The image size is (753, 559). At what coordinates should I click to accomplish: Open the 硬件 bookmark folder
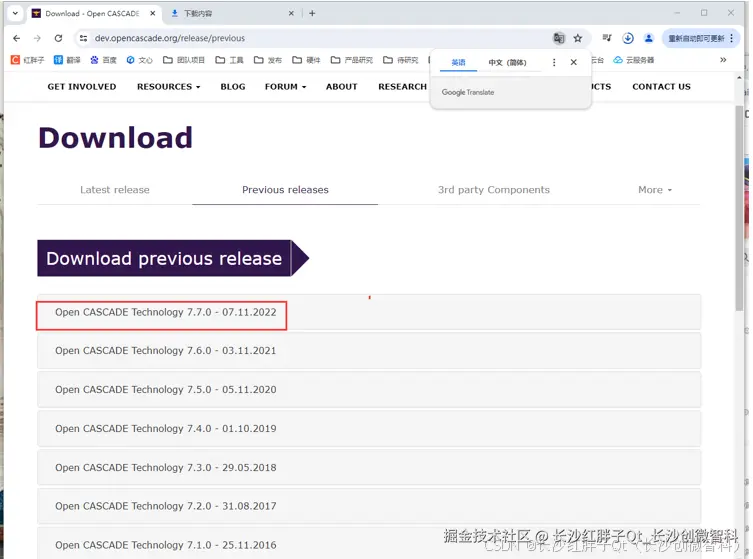(x=306, y=60)
